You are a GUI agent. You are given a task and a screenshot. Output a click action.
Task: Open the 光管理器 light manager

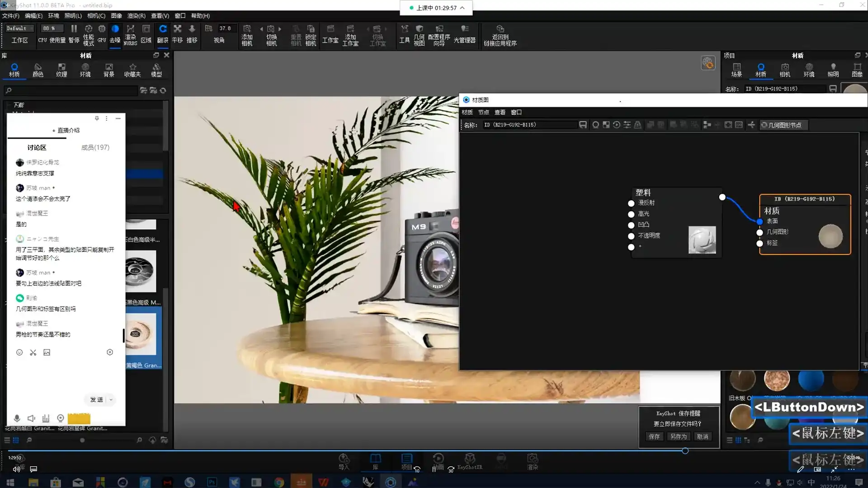(x=464, y=34)
